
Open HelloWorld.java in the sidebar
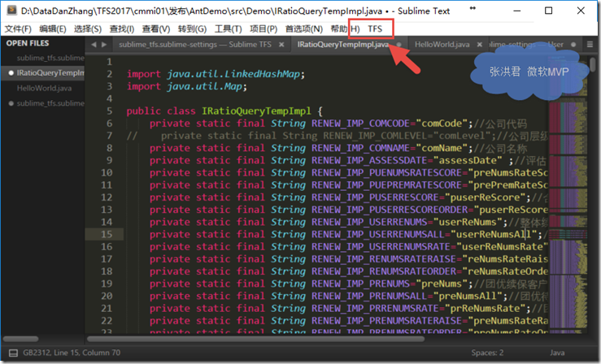[x=44, y=88]
